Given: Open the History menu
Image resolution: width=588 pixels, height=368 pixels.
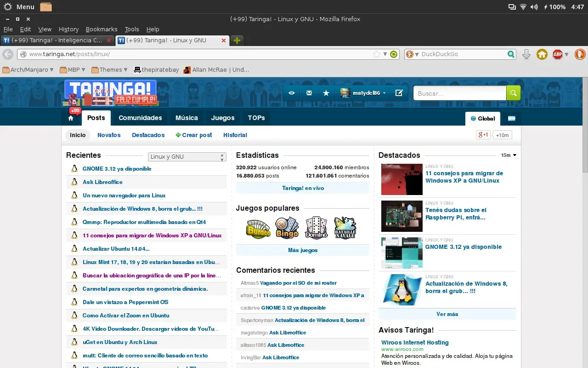Looking at the screenshot, I should pos(68,29).
